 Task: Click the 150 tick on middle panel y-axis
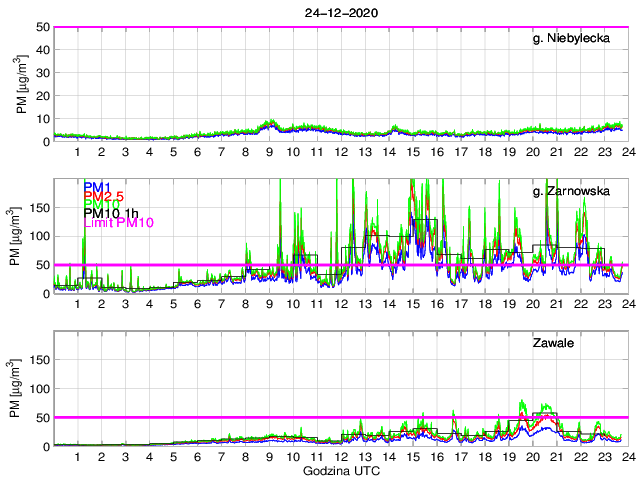pos(38,208)
